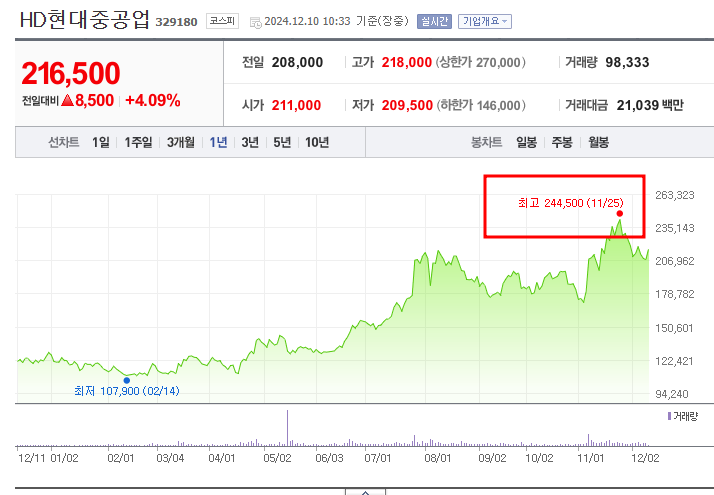The height and width of the screenshot is (495, 714).
Task: Click the 최저 107,900 (02/14) label
Action: tap(127, 391)
